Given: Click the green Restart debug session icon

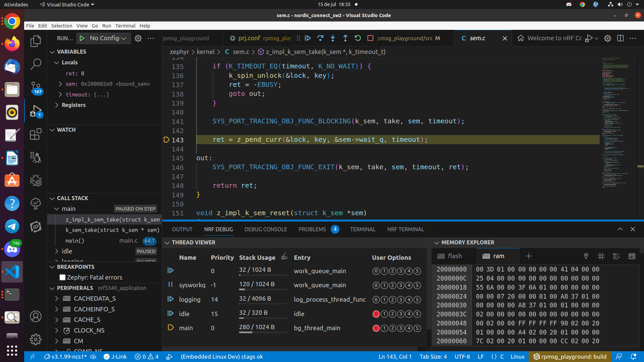Looking at the screenshot, I should point(358,38).
